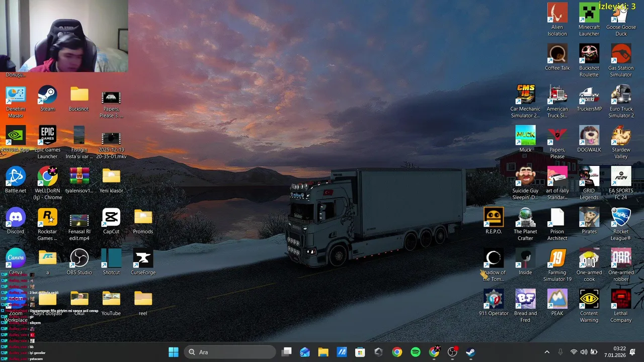Select the Muck game icon
This screenshot has width=644, height=362.
[x=525, y=139]
